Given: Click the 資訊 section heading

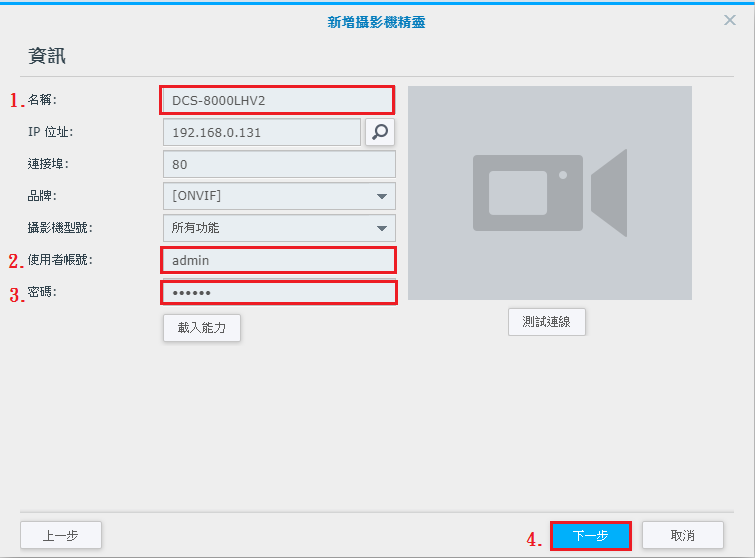Looking at the screenshot, I should 47,56.
